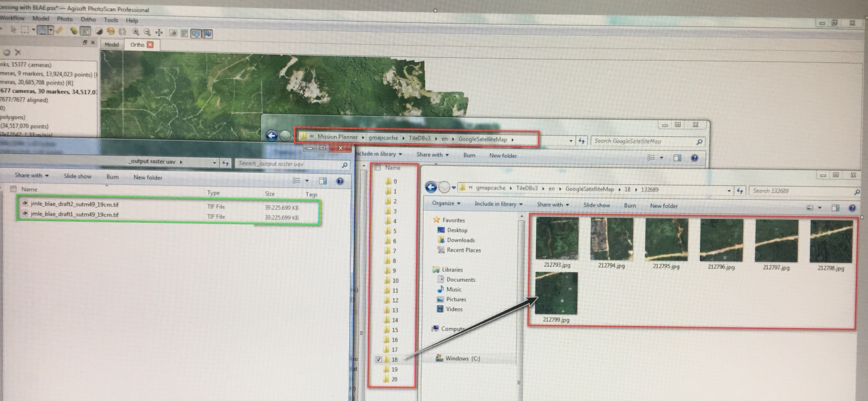Click the zoom out magnifier in PhotoScan
Screen dimensions: 868x401
point(147,32)
